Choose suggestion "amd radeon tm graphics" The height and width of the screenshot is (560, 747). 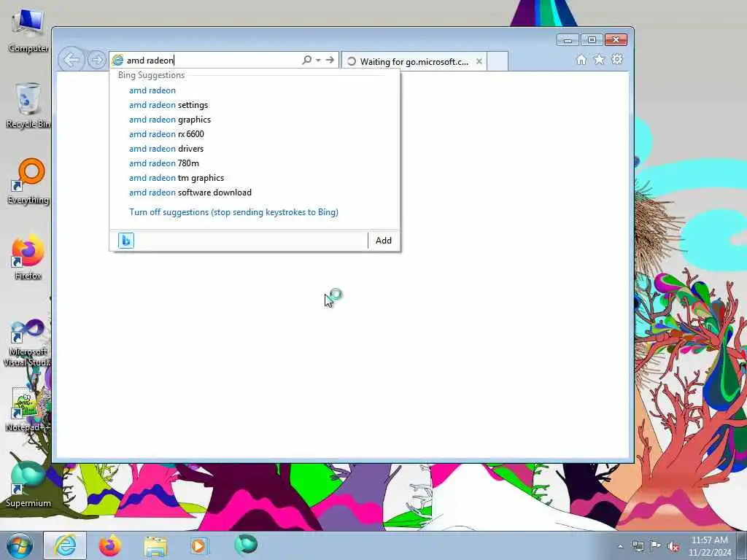[x=255, y=178]
